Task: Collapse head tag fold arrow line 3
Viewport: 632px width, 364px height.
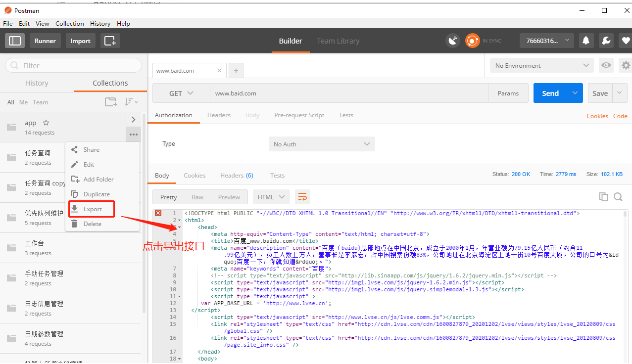Action: [179, 227]
